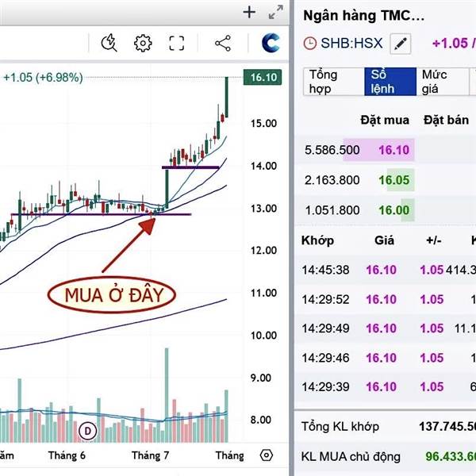
Task: Select trade row at 14:29:49
Action: pos(386,328)
